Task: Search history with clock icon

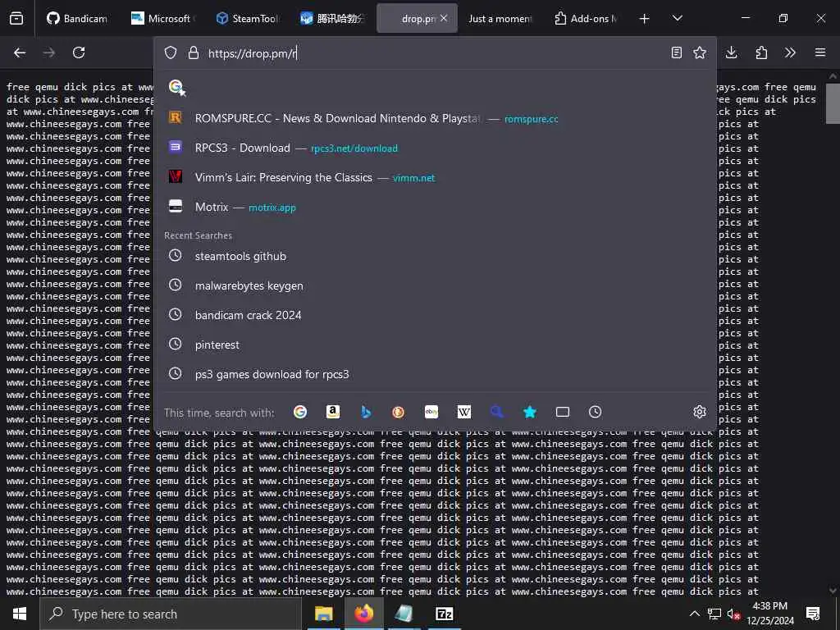Action: point(596,412)
